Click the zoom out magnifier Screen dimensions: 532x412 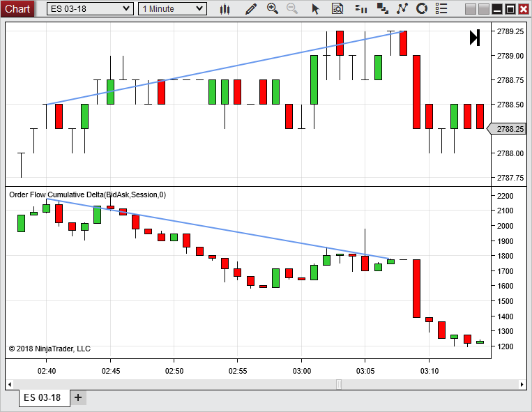(x=292, y=9)
